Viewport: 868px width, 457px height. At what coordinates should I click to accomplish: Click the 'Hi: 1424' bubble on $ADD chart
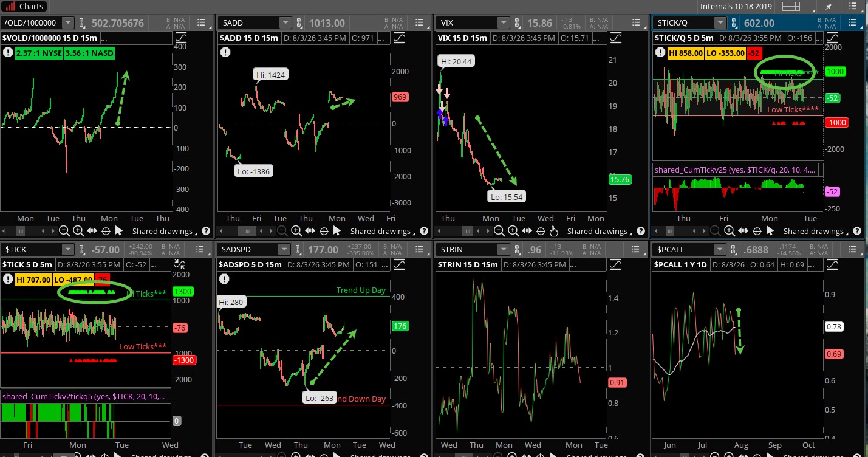point(271,75)
